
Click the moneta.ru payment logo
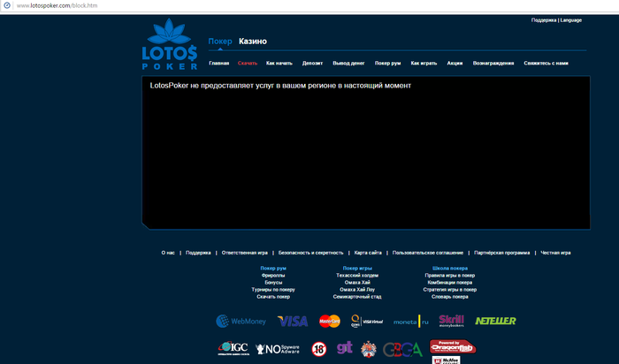(411, 322)
